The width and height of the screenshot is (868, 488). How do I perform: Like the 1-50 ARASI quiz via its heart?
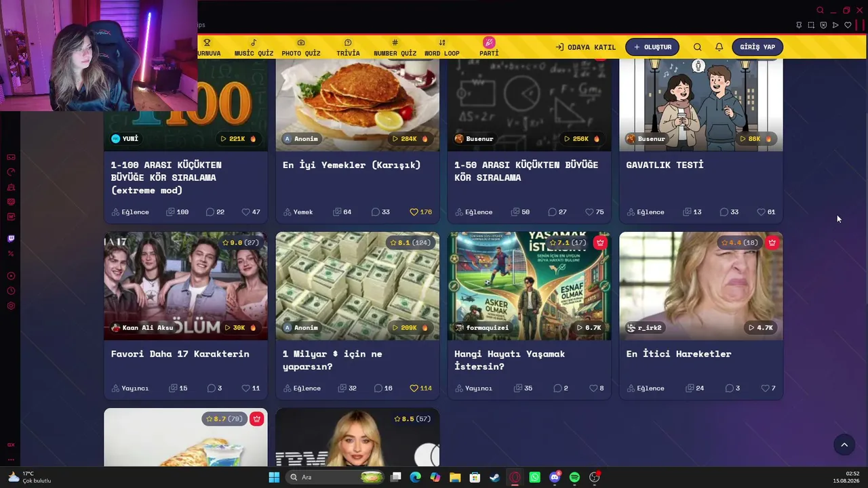click(x=589, y=212)
